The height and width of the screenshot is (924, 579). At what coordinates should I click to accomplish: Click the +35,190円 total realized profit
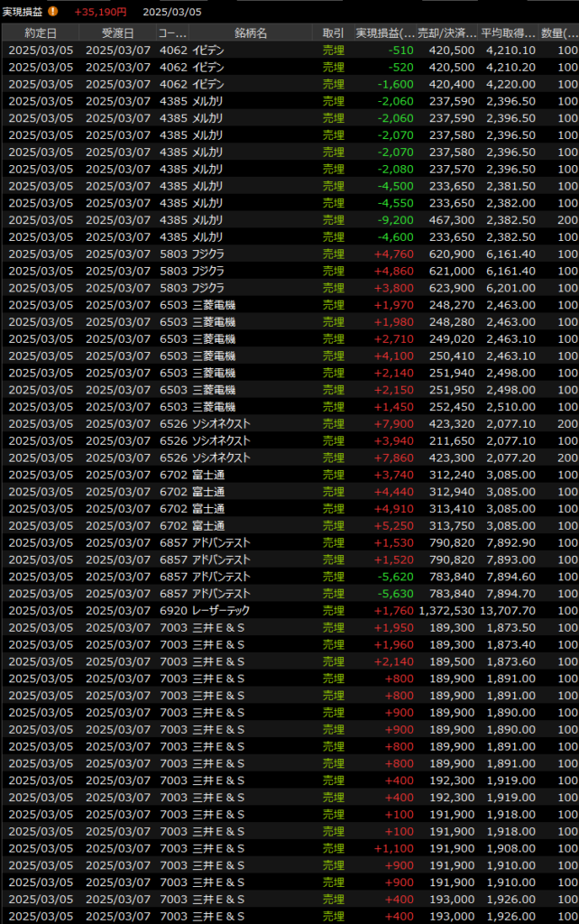100,12
